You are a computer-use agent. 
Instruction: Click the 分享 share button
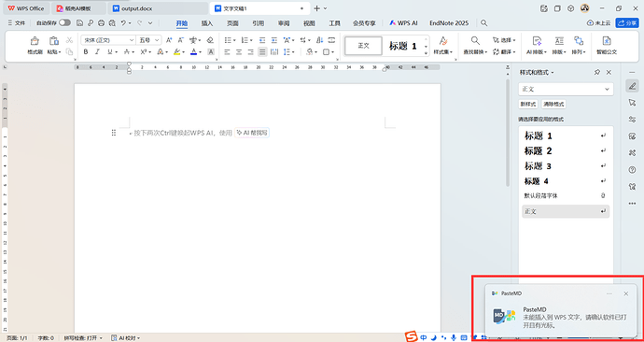point(627,23)
